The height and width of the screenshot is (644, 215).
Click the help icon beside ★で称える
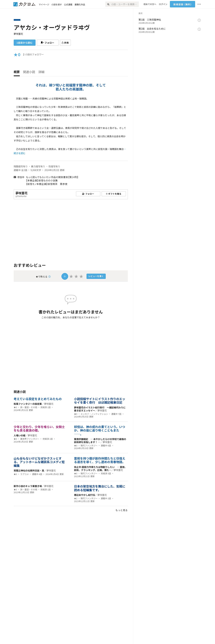pyautogui.click(x=49, y=277)
